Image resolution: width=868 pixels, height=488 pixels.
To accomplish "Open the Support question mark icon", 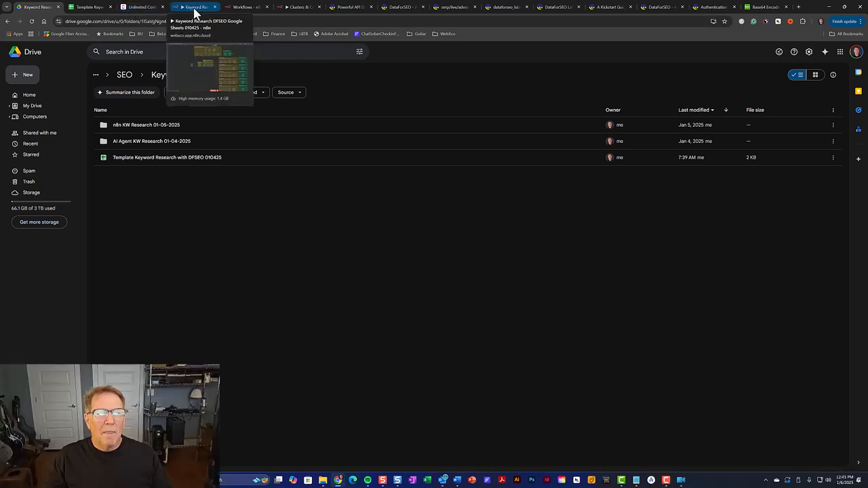I will (x=794, y=52).
